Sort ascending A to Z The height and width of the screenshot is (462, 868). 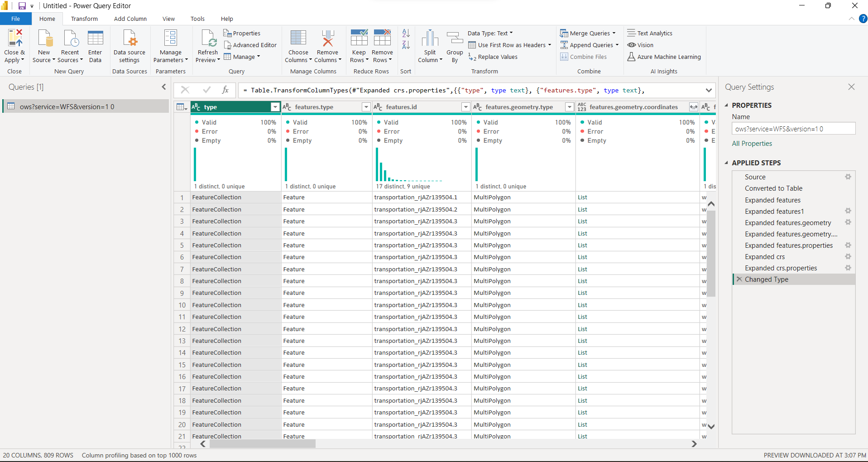(x=406, y=33)
